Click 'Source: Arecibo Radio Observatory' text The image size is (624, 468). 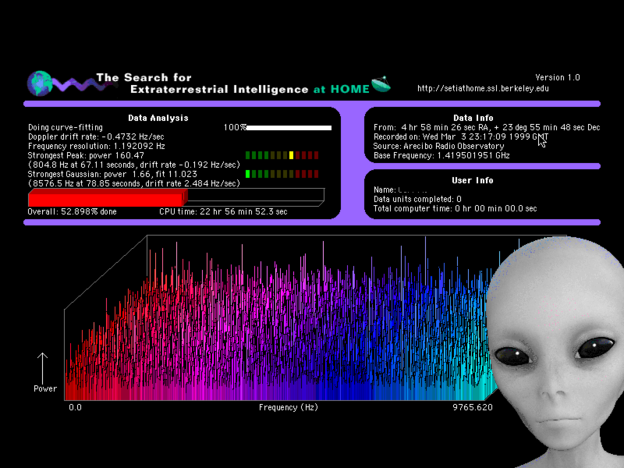click(439, 146)
